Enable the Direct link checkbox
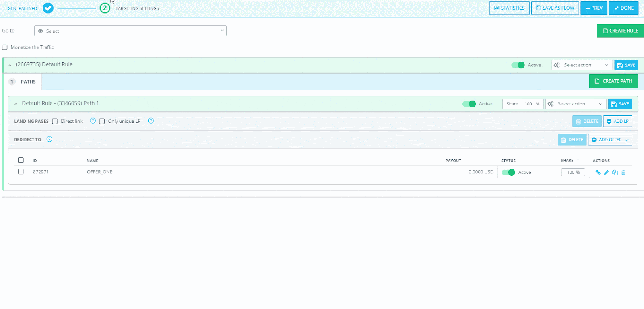 coord(55,121)
